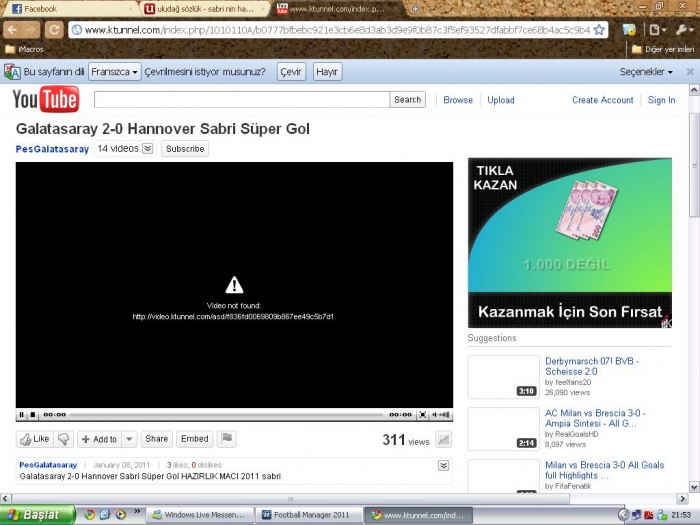Viewport: 700px width, 525px height.
Task: Select the www.ktunnel.com browser tab
Action: (x=337, y=8)
